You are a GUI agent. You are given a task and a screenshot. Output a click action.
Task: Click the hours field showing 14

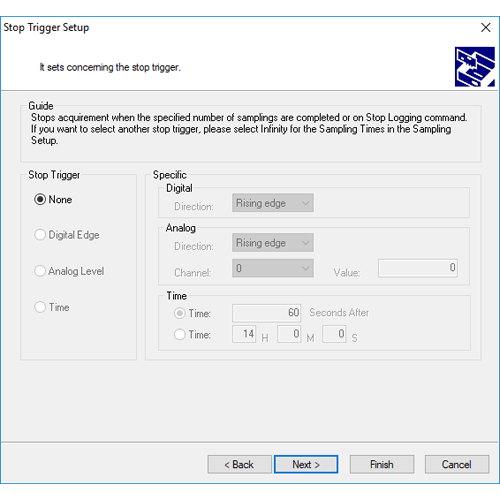tap(244, 334)
